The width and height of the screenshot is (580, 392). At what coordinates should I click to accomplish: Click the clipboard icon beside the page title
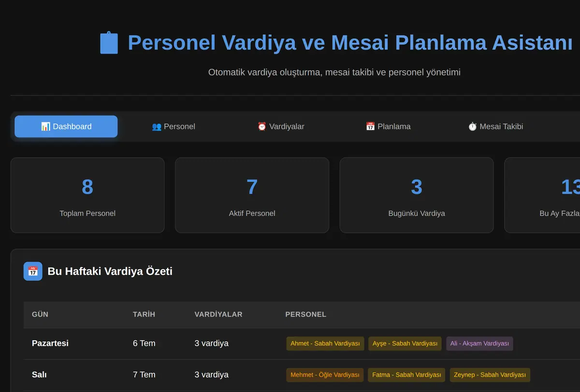(x=109, y=43)
